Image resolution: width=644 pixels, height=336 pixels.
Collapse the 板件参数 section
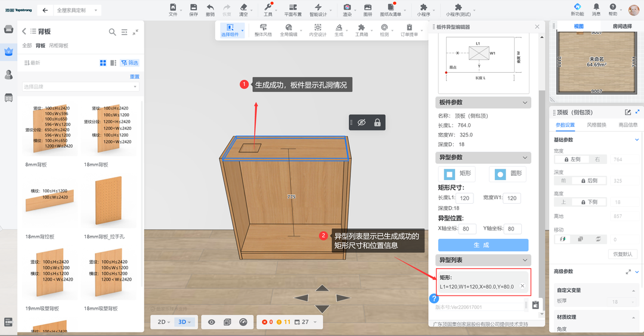coord(525,102)
